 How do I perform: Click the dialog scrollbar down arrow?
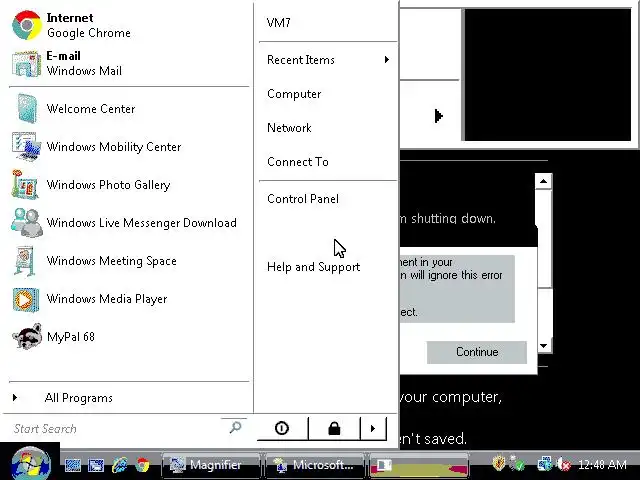pyautogui.click(x=543, y=346)
